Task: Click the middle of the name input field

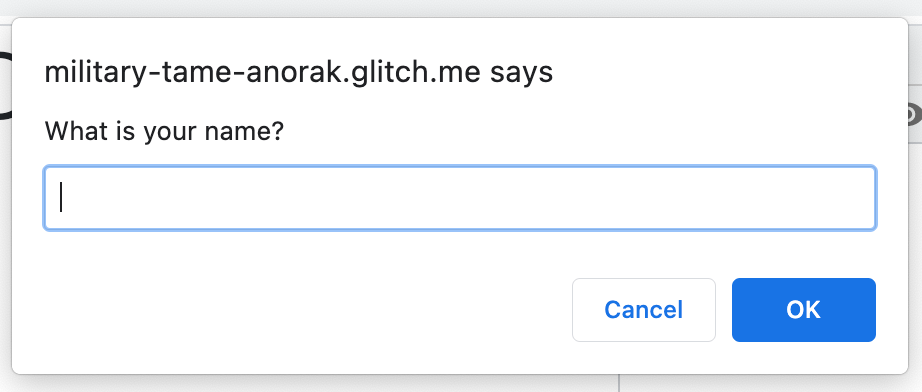Action: [460, 198]
